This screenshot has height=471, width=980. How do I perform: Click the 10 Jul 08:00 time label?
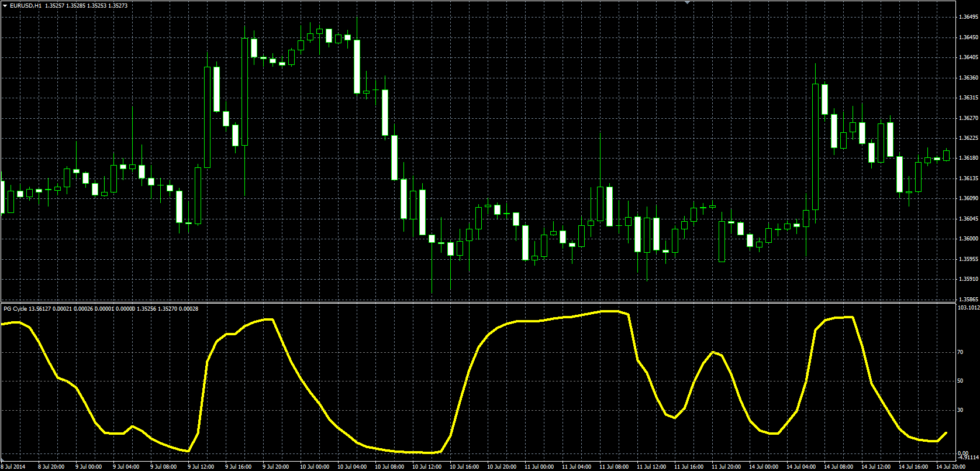coord(389,467)
